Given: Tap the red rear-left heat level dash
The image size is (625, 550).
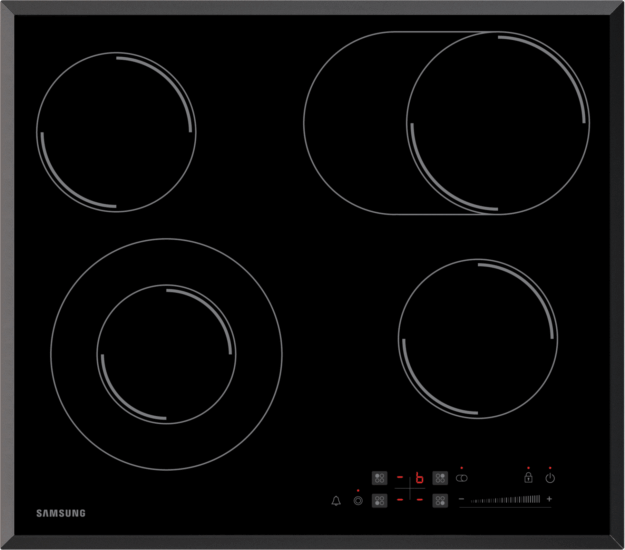Looking at the screenshot, I should tap(400, 478).
